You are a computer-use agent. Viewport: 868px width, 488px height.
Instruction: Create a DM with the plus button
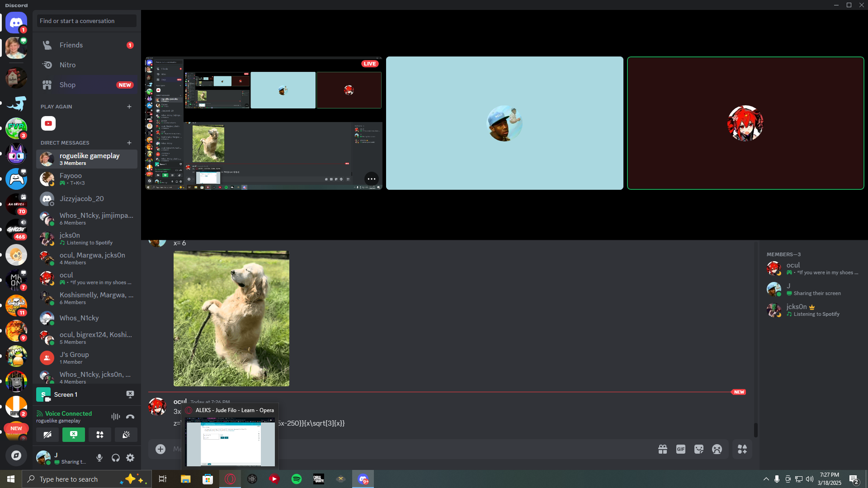pos(129,143)
